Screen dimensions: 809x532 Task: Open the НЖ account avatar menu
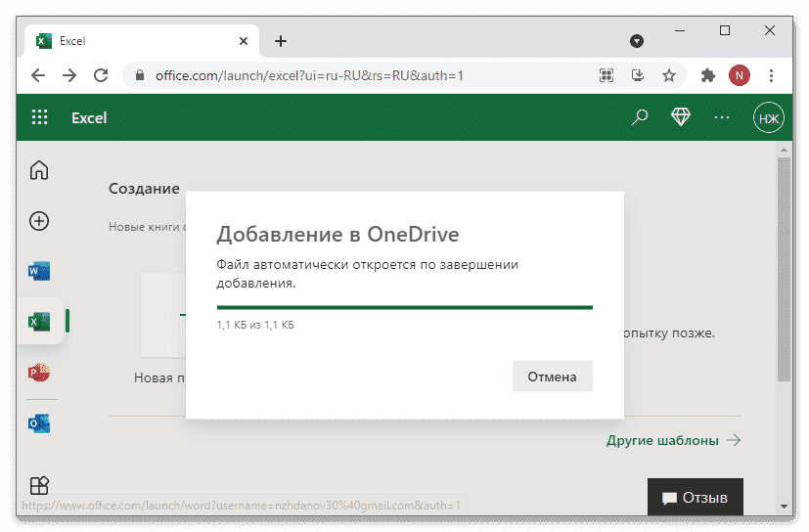pyautogui.click(x=768, y=118)
